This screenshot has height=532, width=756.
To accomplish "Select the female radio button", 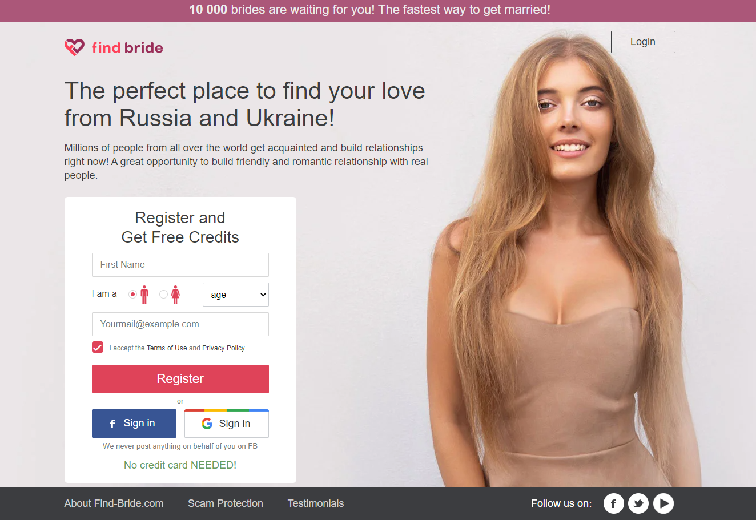I will tap(163, 295).
